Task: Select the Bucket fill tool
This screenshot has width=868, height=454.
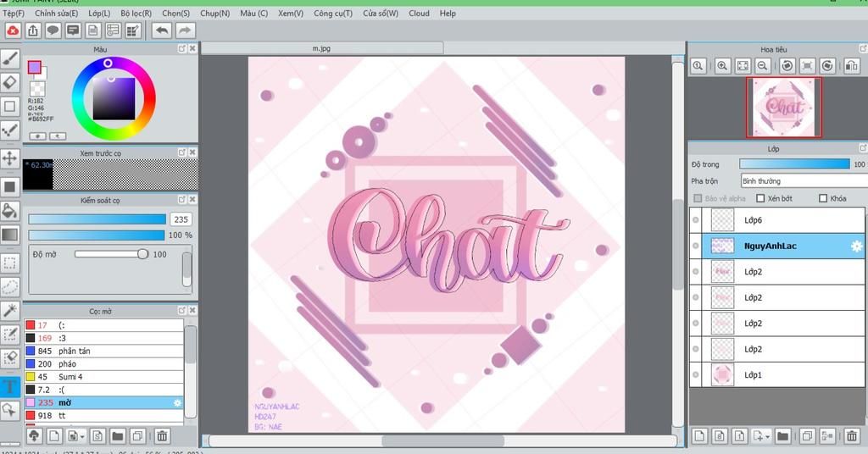Action: (10, 211)
